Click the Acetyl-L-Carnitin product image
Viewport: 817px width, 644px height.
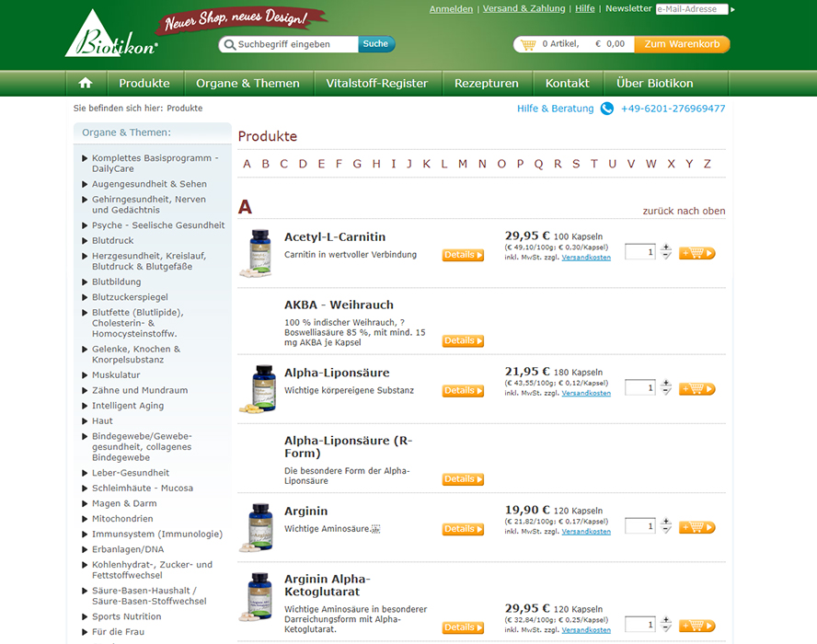258,253
